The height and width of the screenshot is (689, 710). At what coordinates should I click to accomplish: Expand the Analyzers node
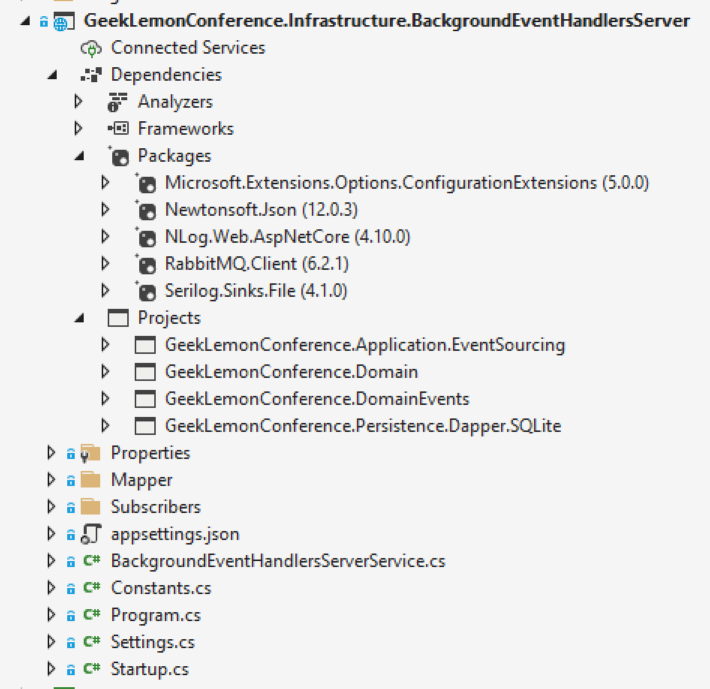pos(78,102)
